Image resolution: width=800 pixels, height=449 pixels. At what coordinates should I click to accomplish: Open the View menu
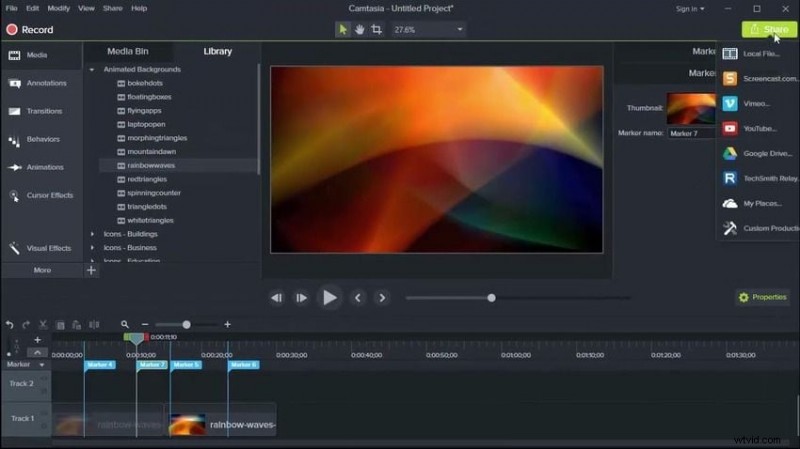(x=86, y=8)
